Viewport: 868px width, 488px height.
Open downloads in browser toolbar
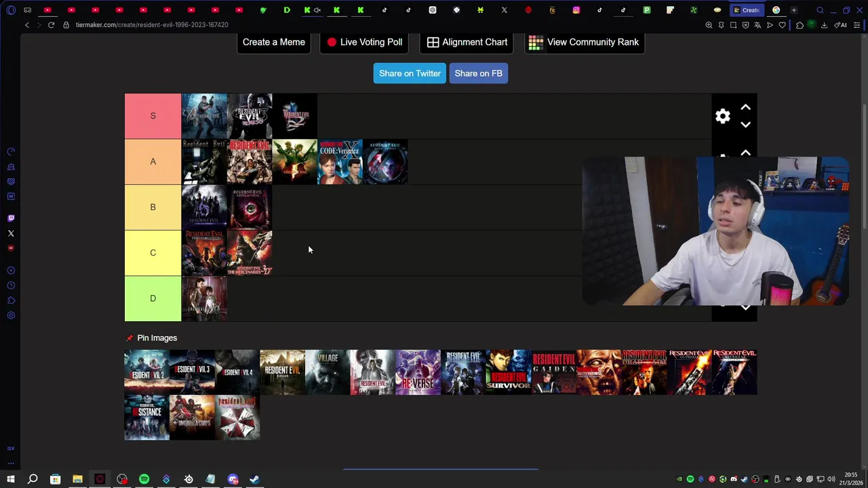click(x=824, y=25)
